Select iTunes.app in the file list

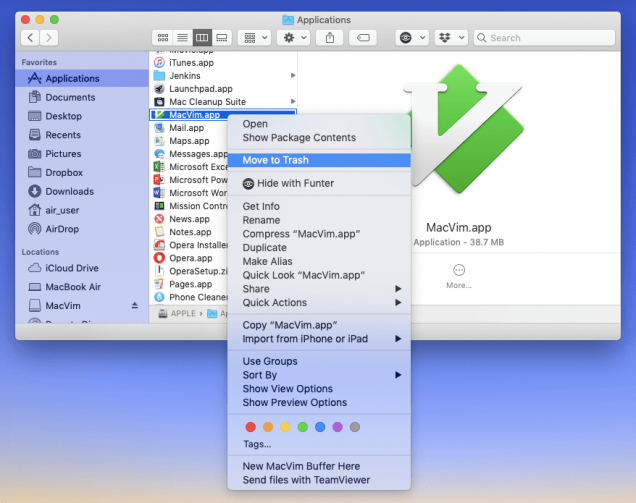(x=224, y=62)
